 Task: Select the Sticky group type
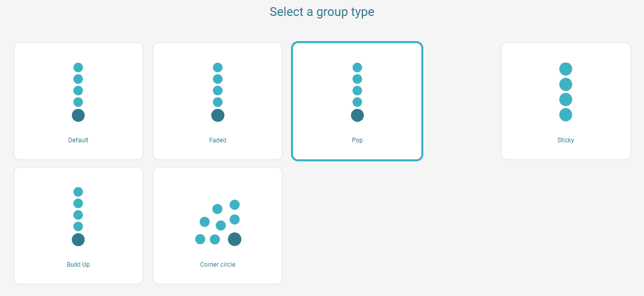(565, 101)
